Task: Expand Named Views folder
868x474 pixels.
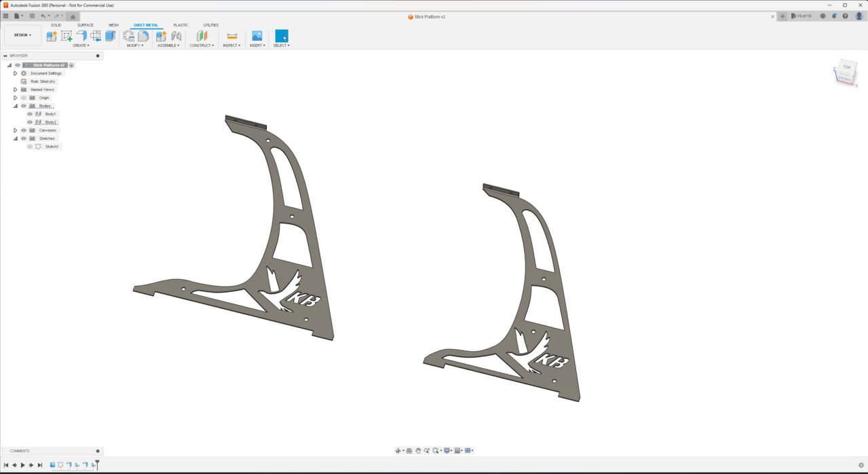Action: pos(15,90)
